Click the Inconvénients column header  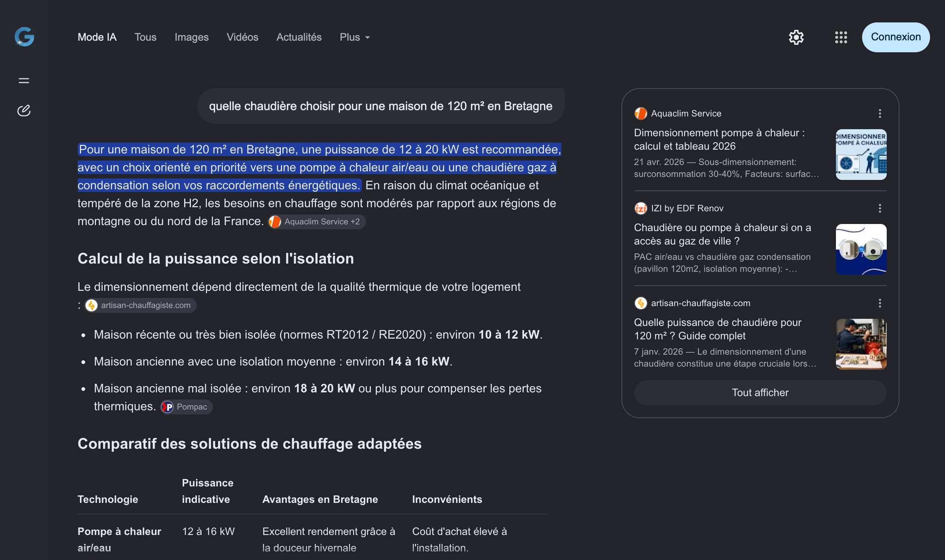447,499
